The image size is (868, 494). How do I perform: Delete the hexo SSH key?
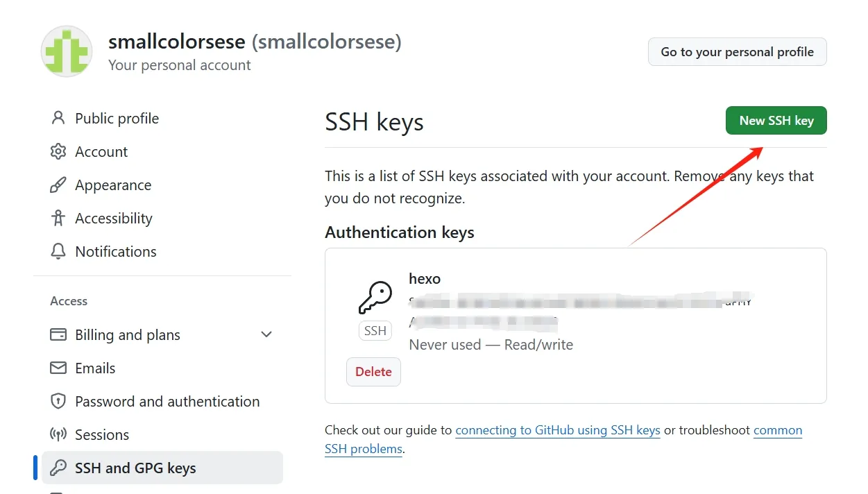(x=373, y=372)
